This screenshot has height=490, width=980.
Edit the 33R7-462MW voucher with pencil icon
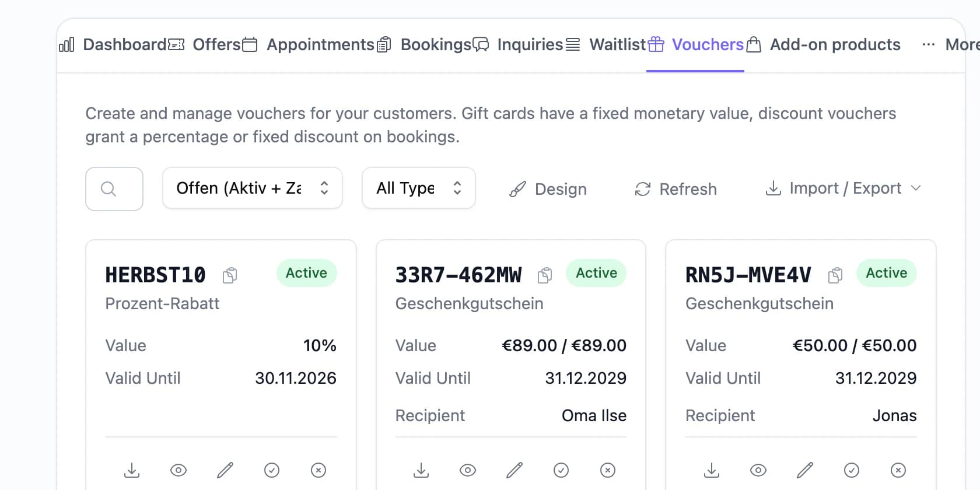point(514,470)
